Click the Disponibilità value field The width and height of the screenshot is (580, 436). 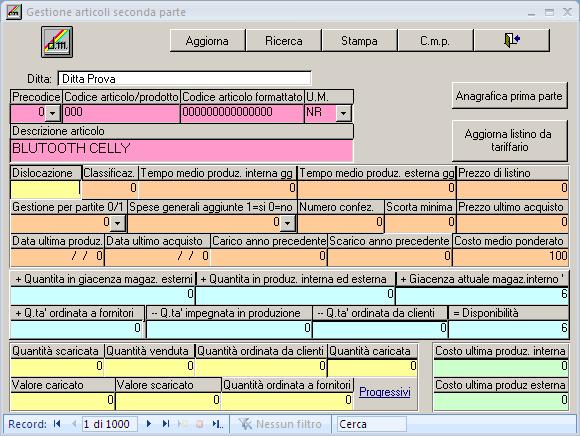(509, 329)
